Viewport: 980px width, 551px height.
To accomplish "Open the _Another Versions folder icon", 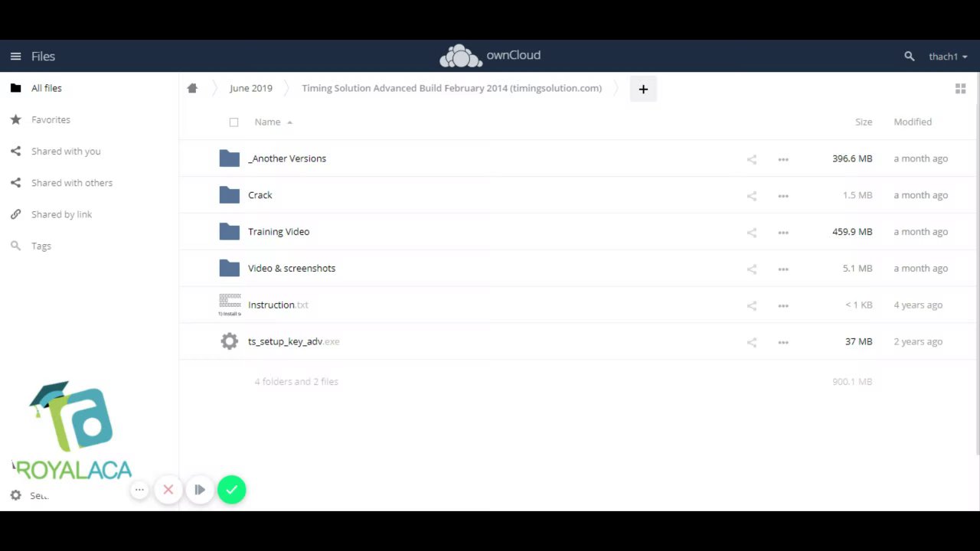I will [229, 158].
